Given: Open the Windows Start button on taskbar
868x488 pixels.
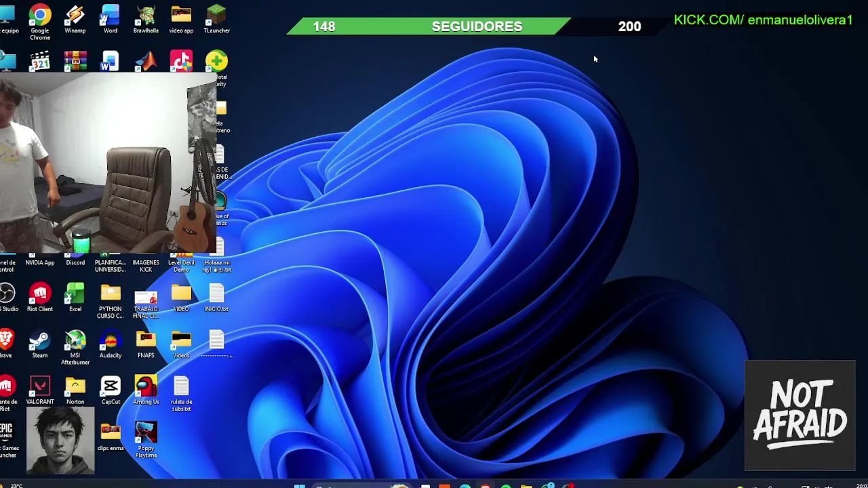Looking at the screenshot, I should pyautogui.click(x=299, y=485).
